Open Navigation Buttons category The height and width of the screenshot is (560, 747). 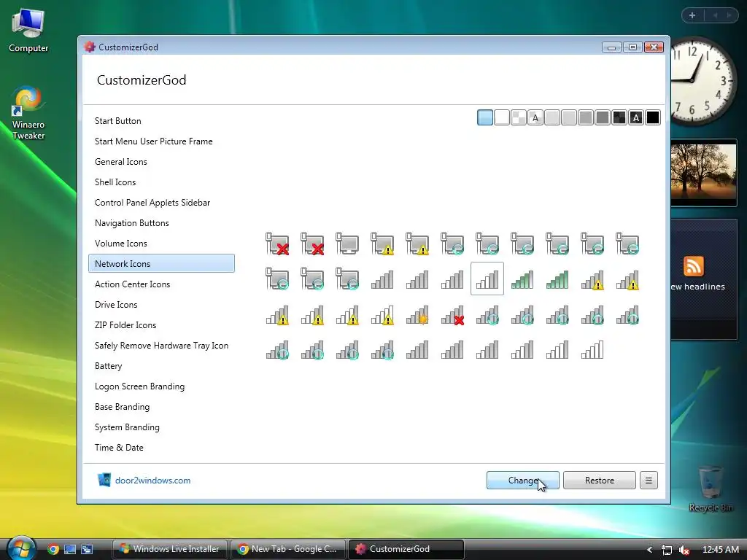[x=161, y=223]
